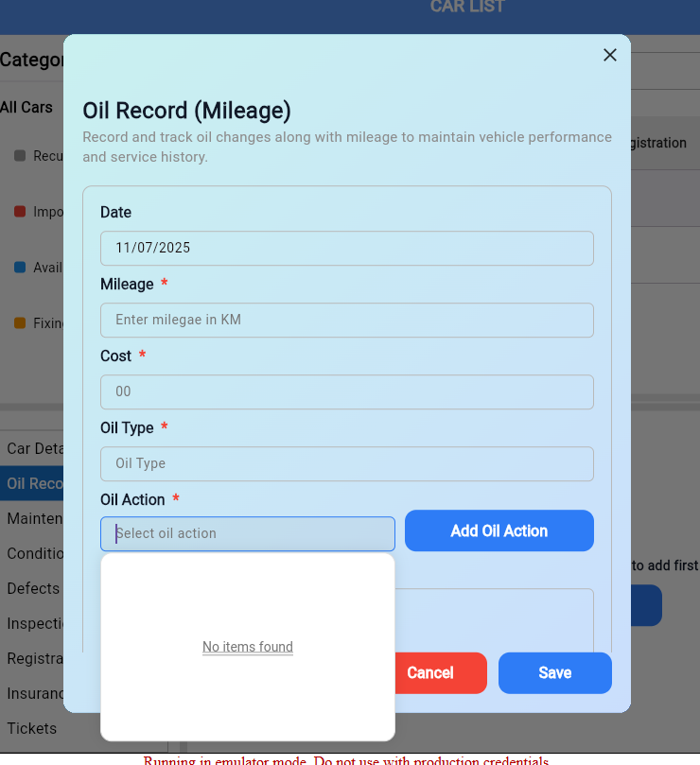
Task: Click into the Cost input field
Action: point(346,392)
